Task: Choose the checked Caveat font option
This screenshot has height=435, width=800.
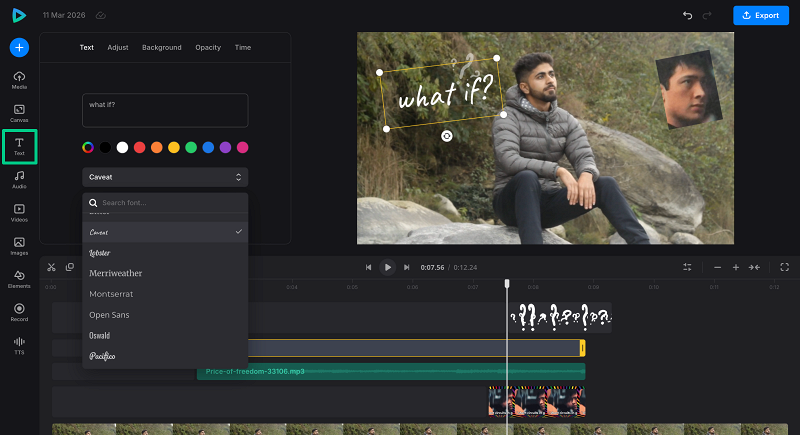Action: point(165,232)
